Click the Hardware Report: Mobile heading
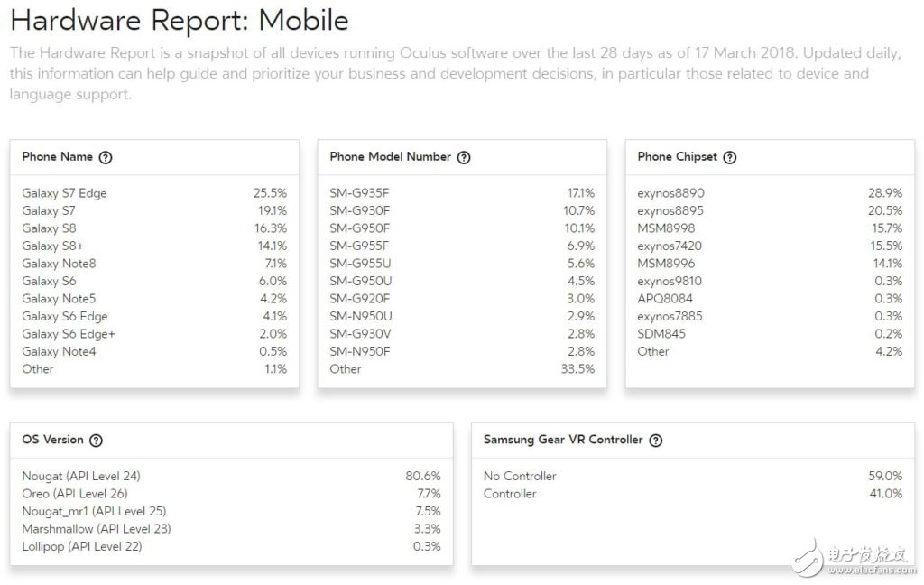924x585 pixels. coord(179,20)
